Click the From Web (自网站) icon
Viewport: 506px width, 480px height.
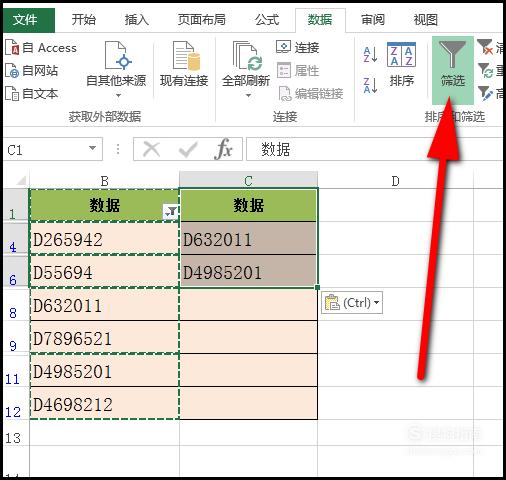[x=12, y=71]
